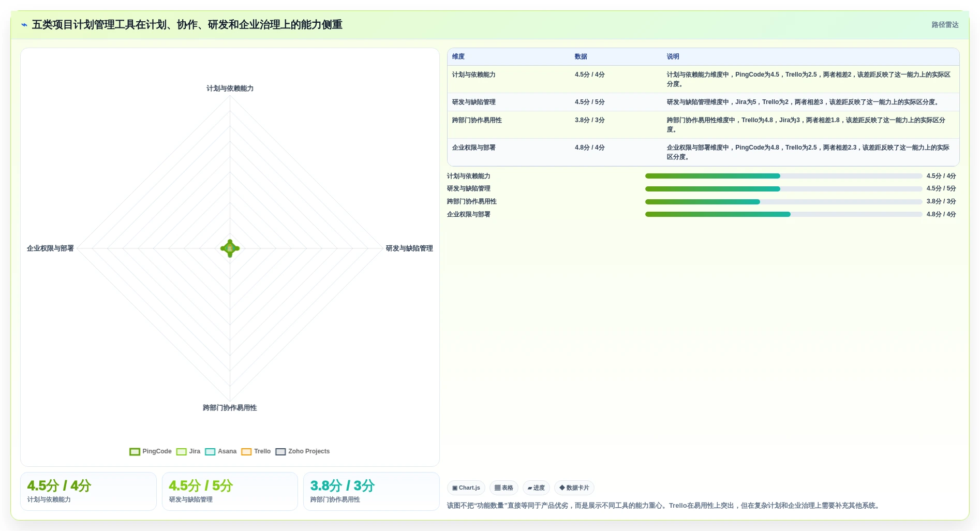980x531 pixels.
Task: Click the description for 企业权限与部署 mentioning PingCode为4.8
Action: pyautogui.click(x=808, y=152)
